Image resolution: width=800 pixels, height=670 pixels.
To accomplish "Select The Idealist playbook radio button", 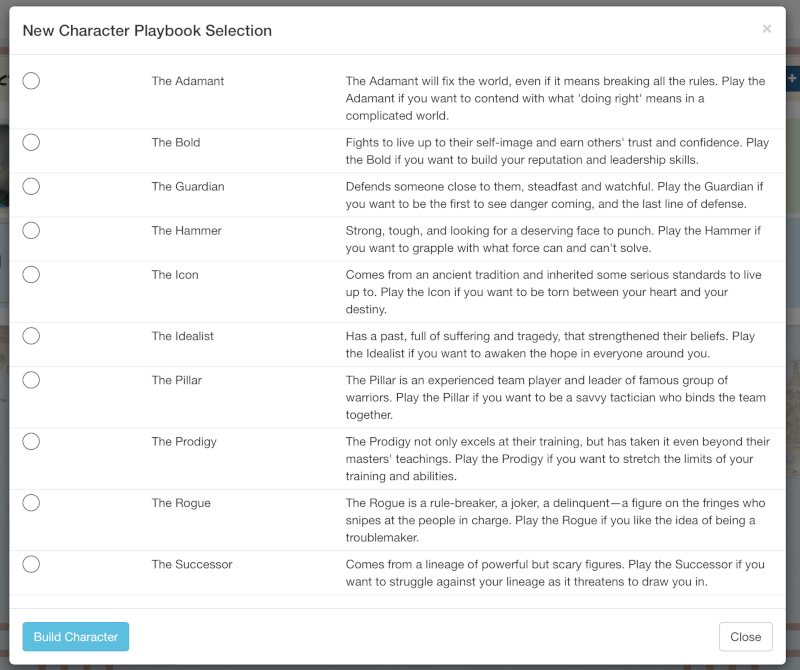I will [x=30, y=336].
